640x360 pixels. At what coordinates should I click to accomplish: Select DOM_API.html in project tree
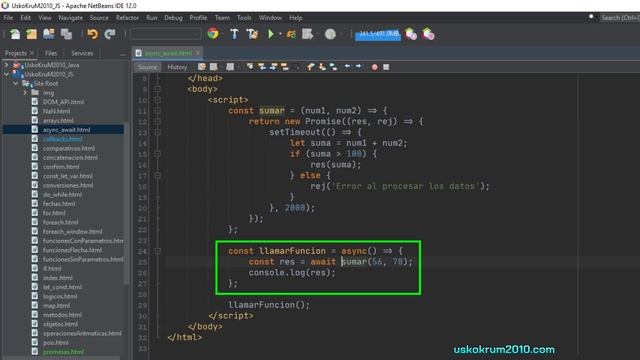(x=63, y=102)
